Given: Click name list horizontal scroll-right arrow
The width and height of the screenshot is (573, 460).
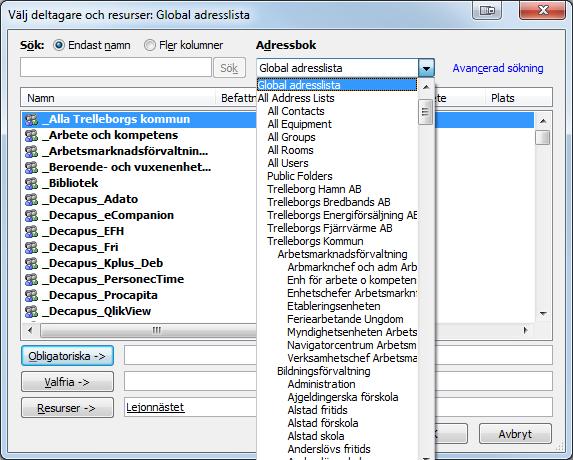Looking at the screenshot, I should click(526, 331).
